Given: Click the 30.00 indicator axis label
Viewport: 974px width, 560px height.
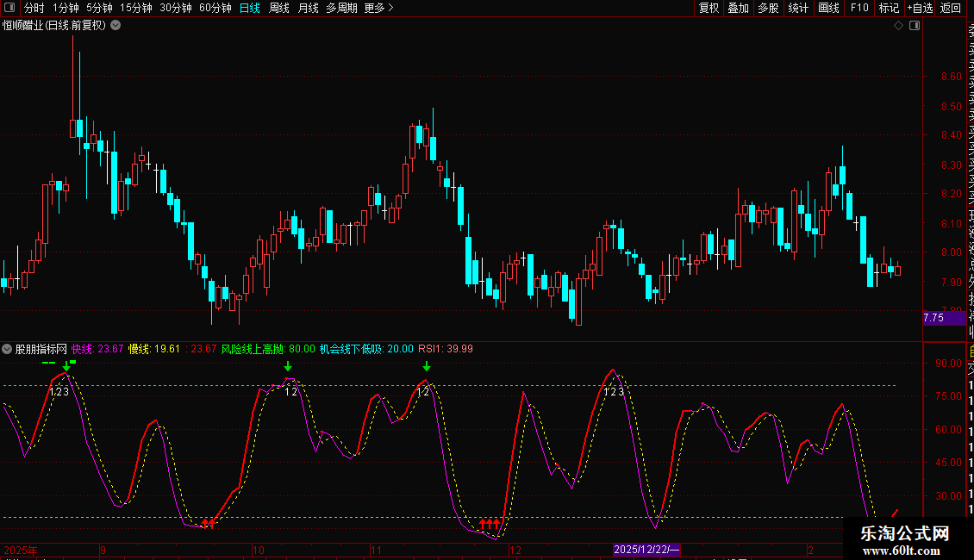Looking at the screenshot, I should (x=948, y=495).
